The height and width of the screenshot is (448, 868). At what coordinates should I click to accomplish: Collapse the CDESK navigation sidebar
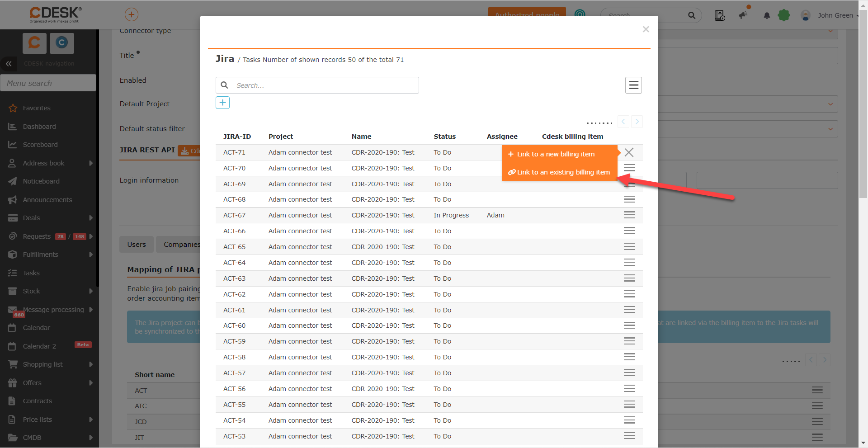click(9, 64)
